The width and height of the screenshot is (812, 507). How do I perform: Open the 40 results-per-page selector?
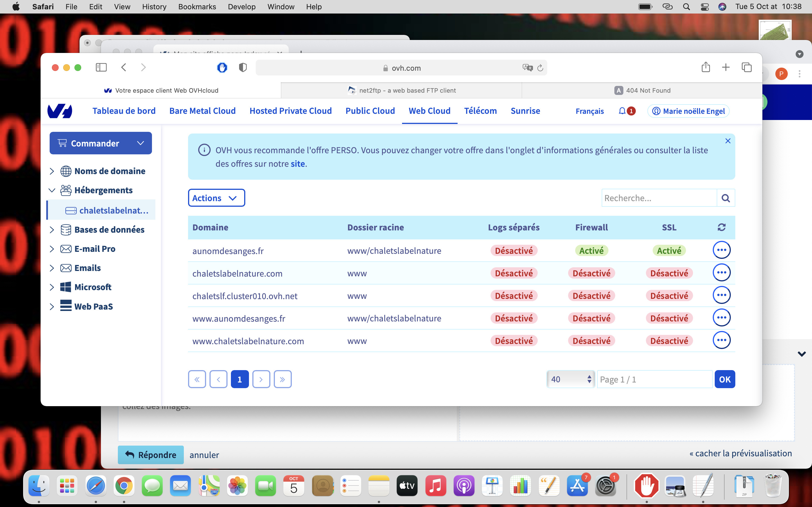[x=570, y=379]
